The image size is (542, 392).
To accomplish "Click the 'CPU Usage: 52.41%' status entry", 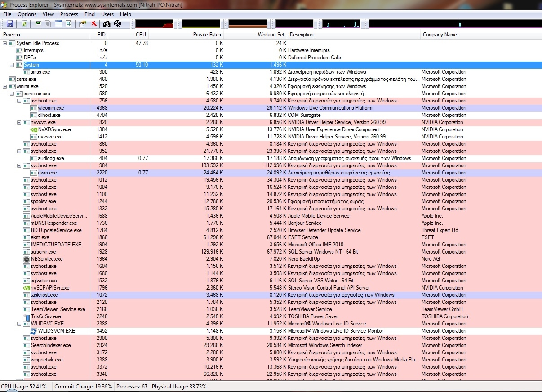I will (x=24, y=387).
